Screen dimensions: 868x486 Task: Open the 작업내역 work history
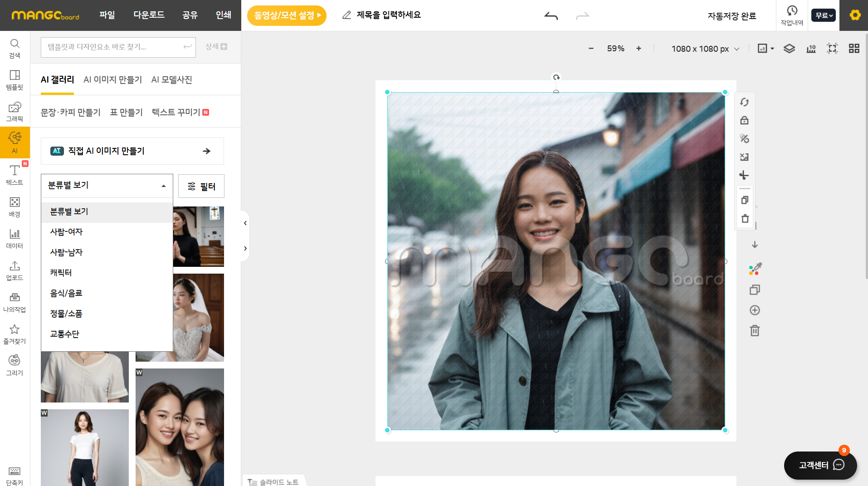click(792, 15)
